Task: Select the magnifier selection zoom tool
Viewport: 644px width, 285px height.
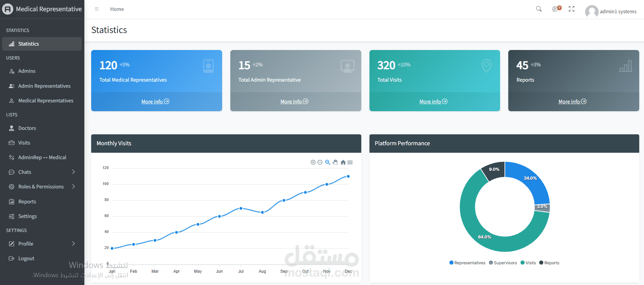Action: tap(328, 162)
